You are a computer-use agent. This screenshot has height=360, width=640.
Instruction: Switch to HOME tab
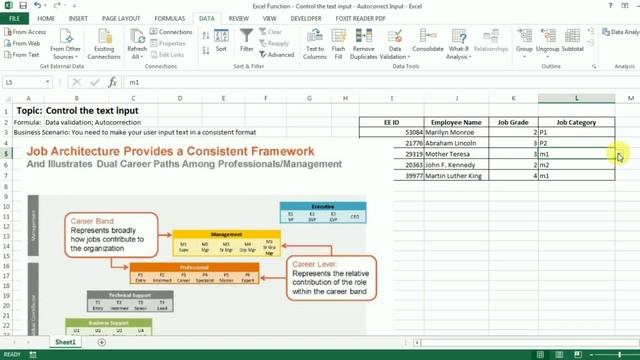pos(46,18)
